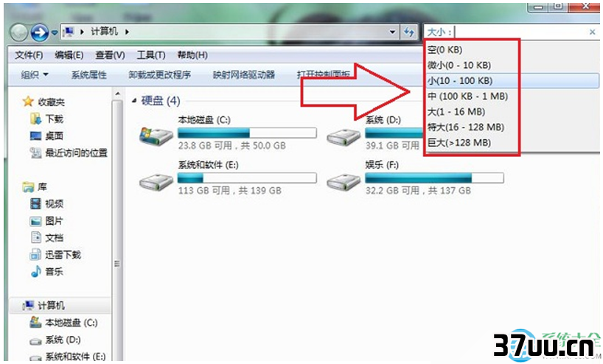603x364 pixels.
Task: Click 系统属性 toolbar button
Action: (89, 74)
